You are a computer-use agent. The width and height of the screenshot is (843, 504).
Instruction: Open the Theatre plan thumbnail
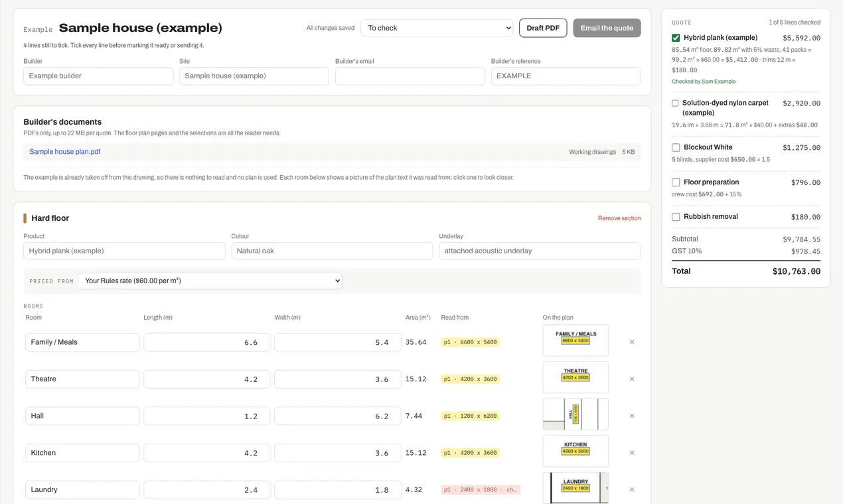click(x=575, y=377)
